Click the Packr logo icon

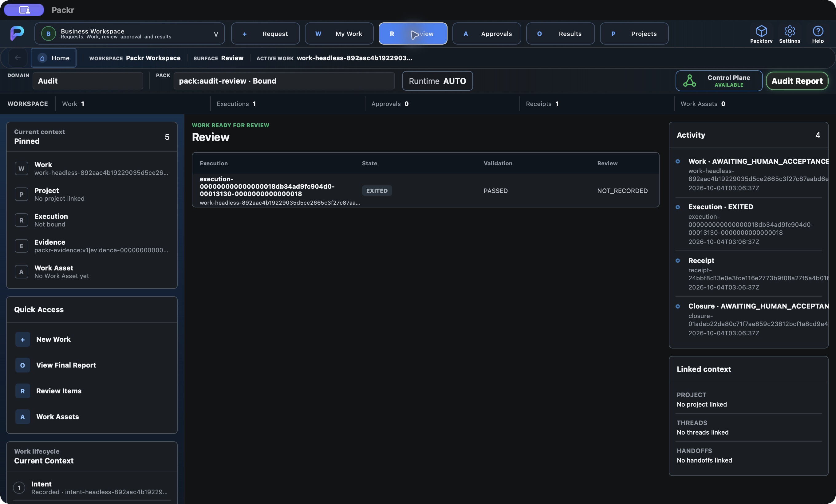click(17, 33)
